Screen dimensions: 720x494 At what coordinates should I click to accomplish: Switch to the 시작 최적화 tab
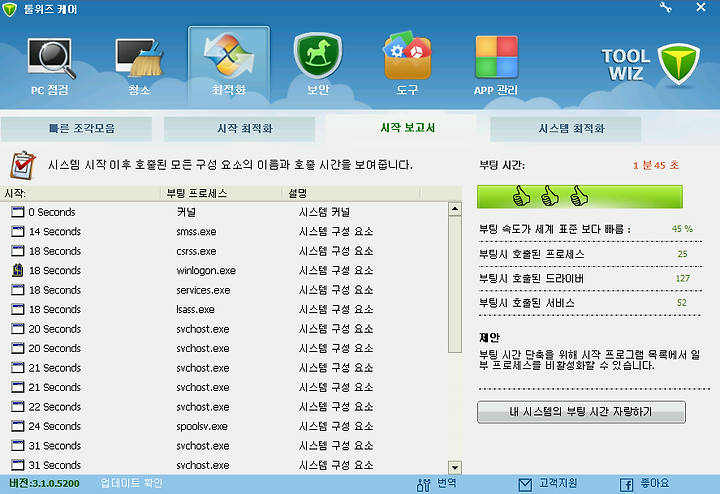click(239, 129)
